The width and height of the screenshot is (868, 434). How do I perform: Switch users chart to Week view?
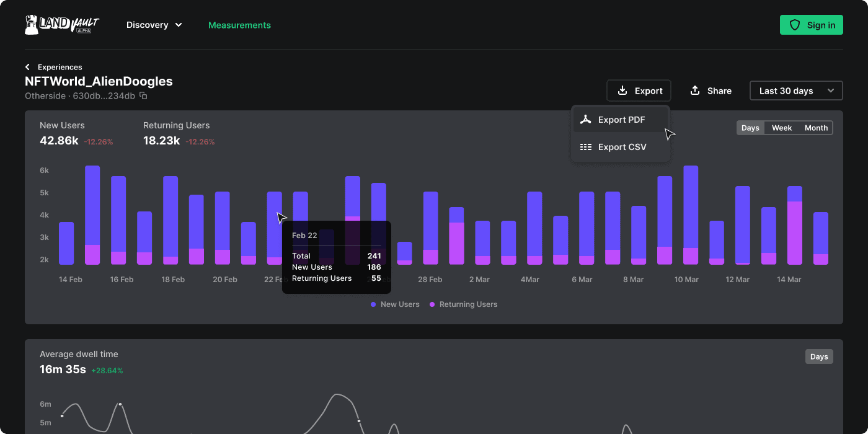click(x=782, y=128)
